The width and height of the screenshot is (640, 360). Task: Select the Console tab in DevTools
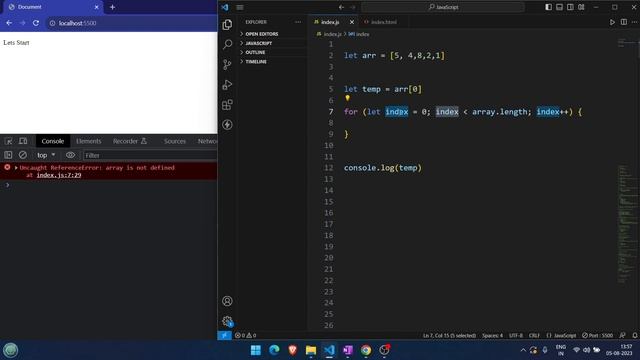[x=53, y=141]
